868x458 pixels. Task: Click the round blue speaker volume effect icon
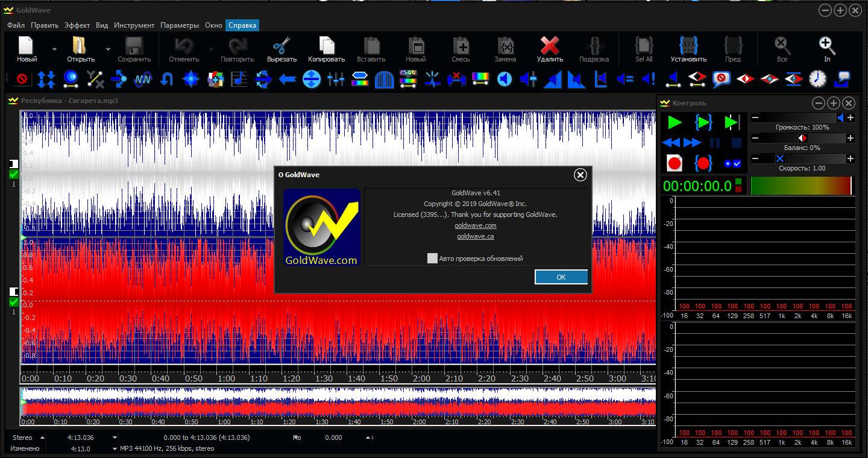pos(505,79)
